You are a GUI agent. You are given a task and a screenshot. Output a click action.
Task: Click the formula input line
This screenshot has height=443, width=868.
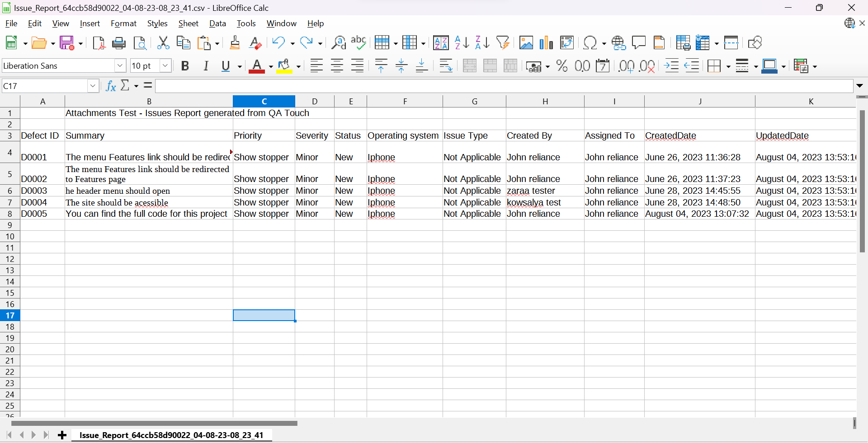coord(504,86)
